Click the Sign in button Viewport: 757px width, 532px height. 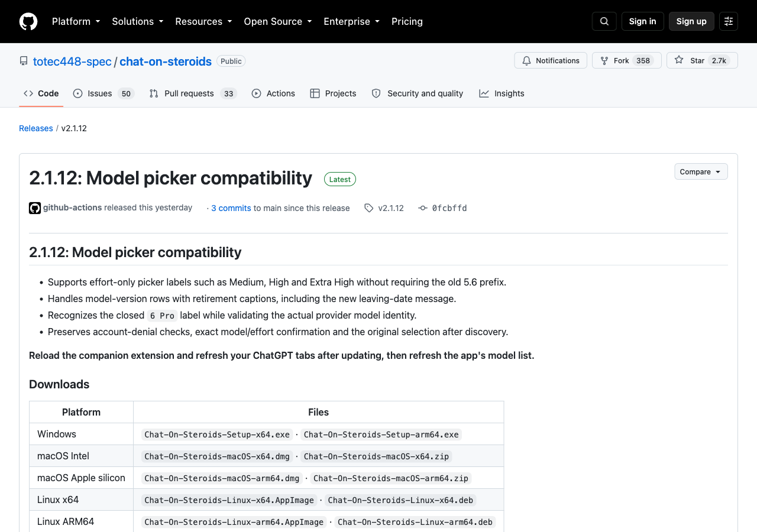click(642, 21)
